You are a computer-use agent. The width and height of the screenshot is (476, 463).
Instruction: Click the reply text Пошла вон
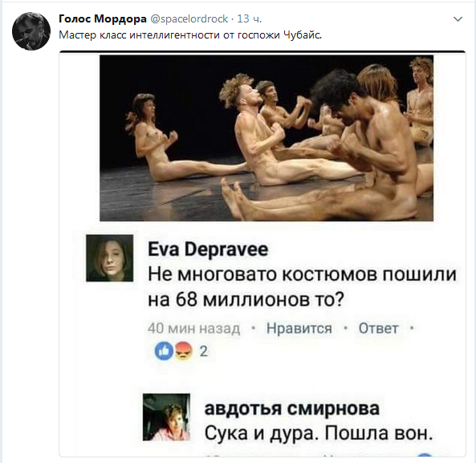pos(379,433)
